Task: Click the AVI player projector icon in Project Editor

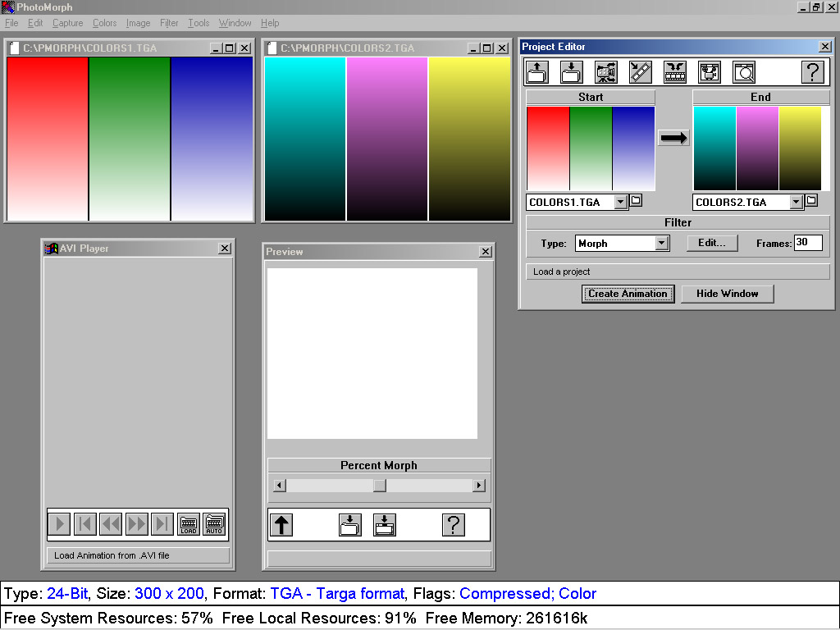Action: (x=710, y=72)
